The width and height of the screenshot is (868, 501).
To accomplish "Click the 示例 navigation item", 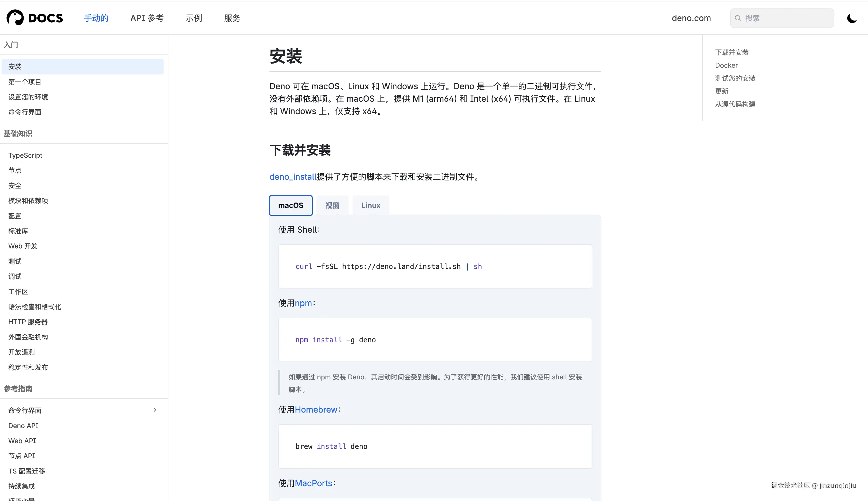I will [194, 18].
